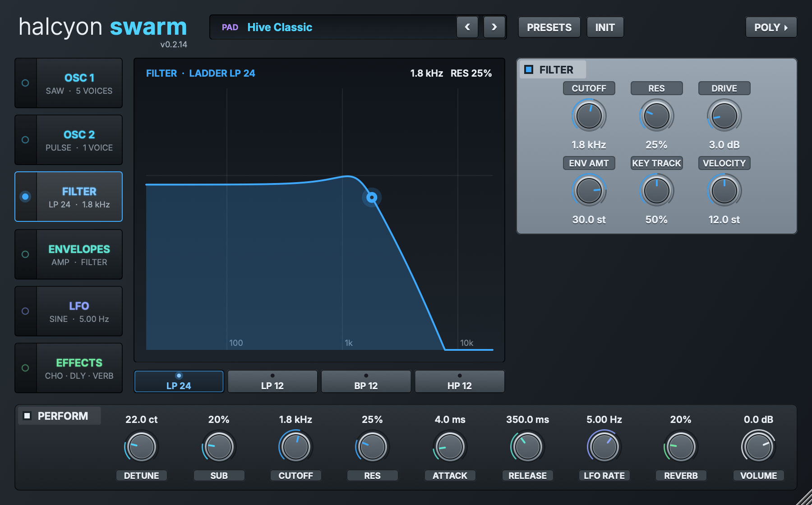Select the LP 12 filter type tab
This screenshot has width=812, height=505.
(272, 381)
